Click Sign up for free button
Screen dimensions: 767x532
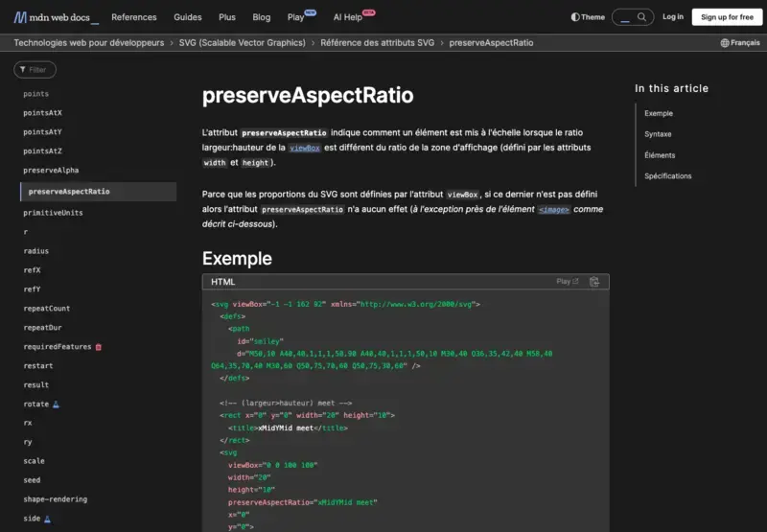click(727, 17)
